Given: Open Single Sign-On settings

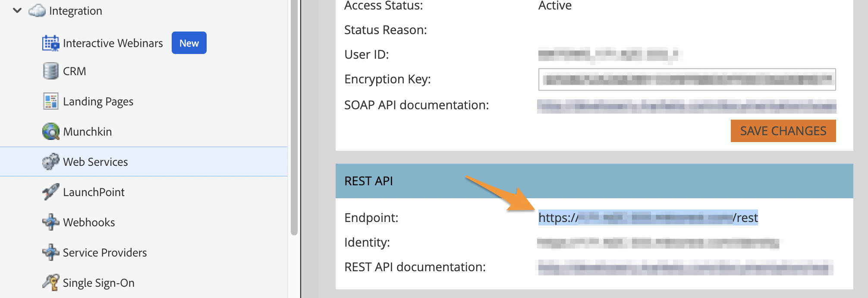Looking at the screenshot, I should tap(99, 283).
